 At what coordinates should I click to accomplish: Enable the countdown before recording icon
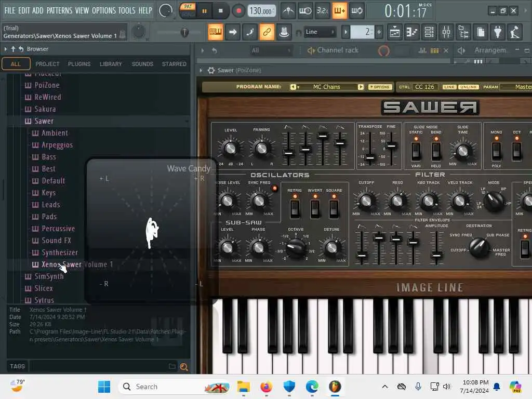322,11
